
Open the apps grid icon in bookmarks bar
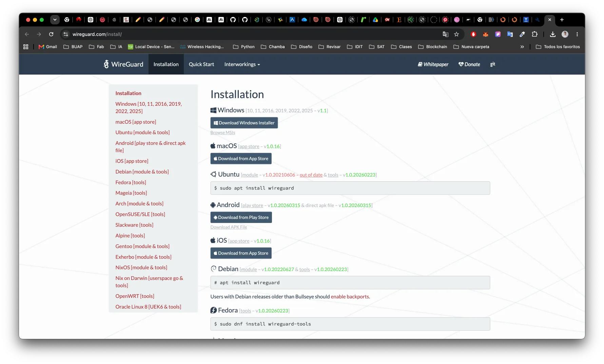pos(26,47)
